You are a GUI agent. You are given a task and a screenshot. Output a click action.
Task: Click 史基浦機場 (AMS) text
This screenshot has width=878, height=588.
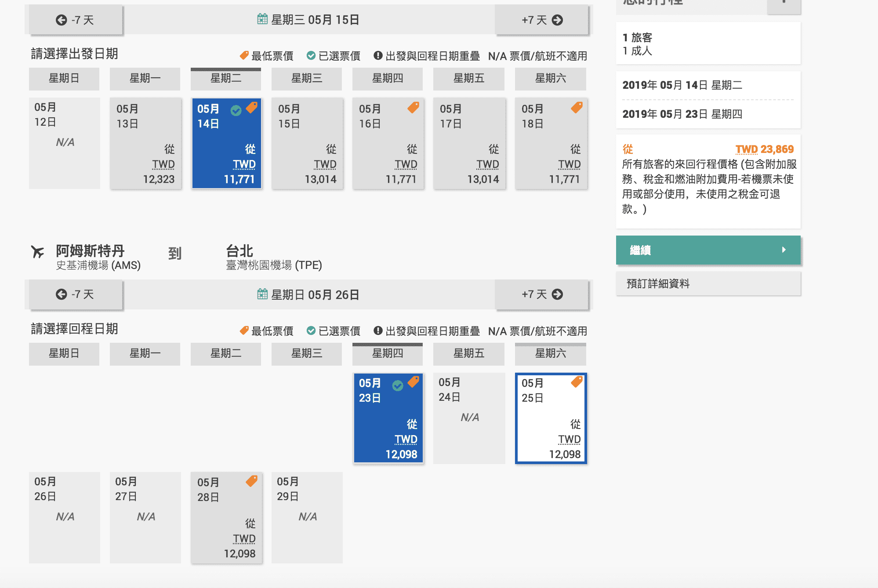click(98, 265)
